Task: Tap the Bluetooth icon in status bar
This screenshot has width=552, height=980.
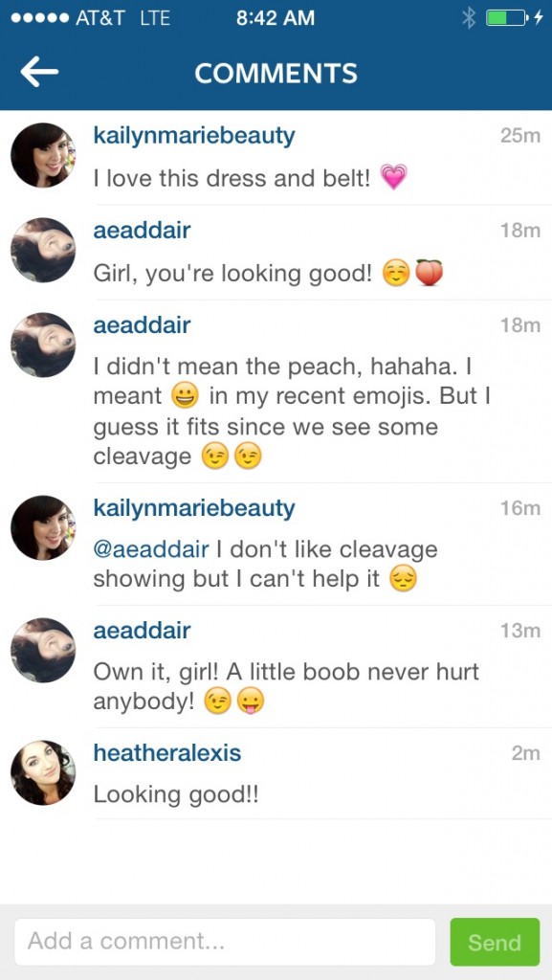Action: (469, 18)
